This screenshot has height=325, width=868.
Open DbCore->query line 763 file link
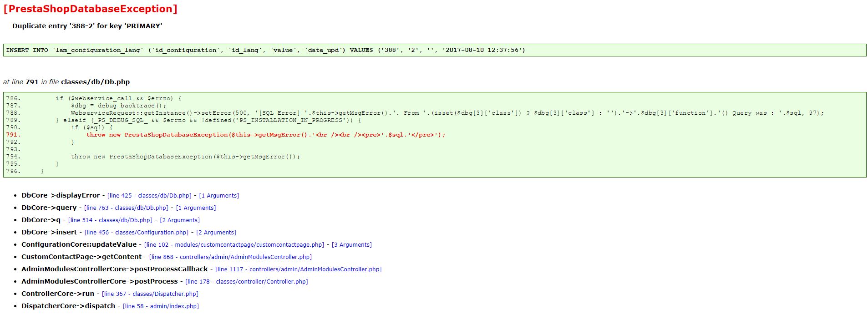(x=126, y=208)
